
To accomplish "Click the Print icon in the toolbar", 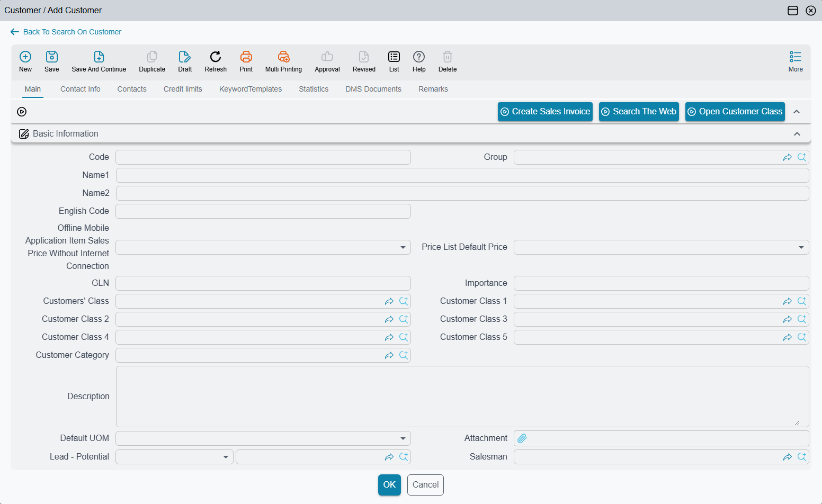I will (246, 57).
